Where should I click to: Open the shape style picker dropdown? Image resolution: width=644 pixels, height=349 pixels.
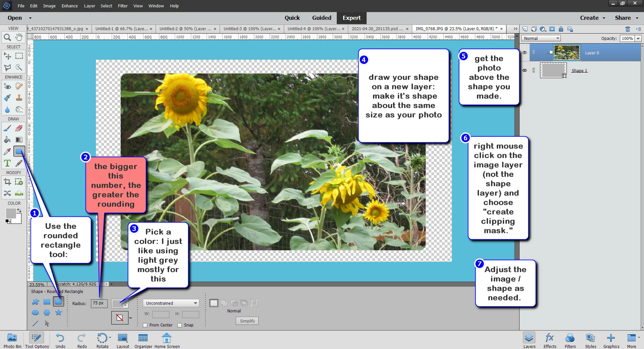click(x=130, y=318)
